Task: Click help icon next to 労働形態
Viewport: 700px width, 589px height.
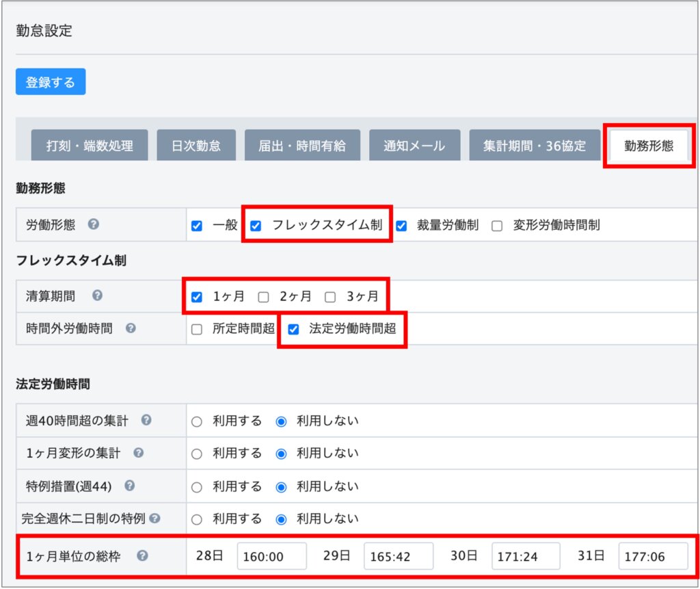Action: 93,224
